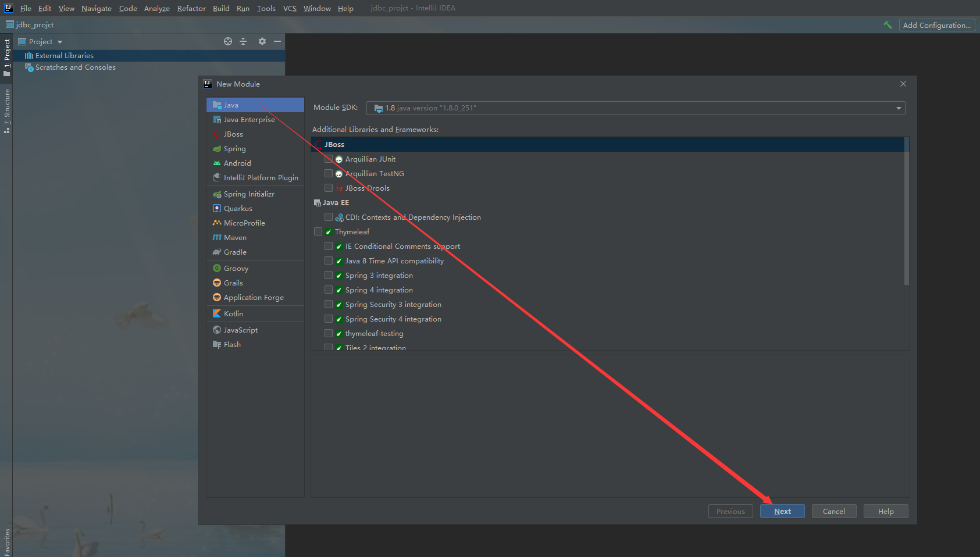
Task: Click the green Build hammer icon
Action: coord(888,25)
